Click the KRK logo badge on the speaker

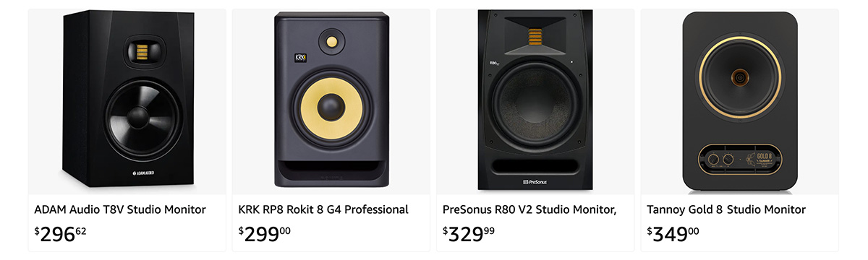pyautogui.click(x=301, y=58)
